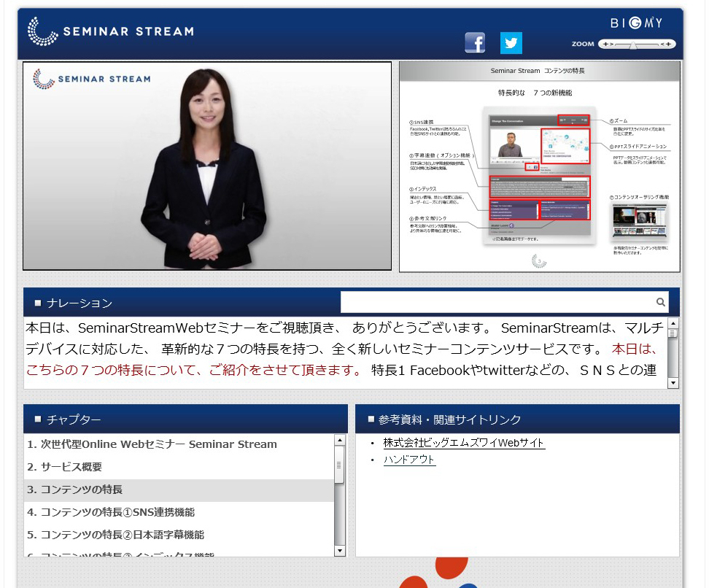The width and height of the screenshot is (709, 588).
Task: Open 株式会社ビッグエムズワイWebサイト link
Action: [464, 443]
